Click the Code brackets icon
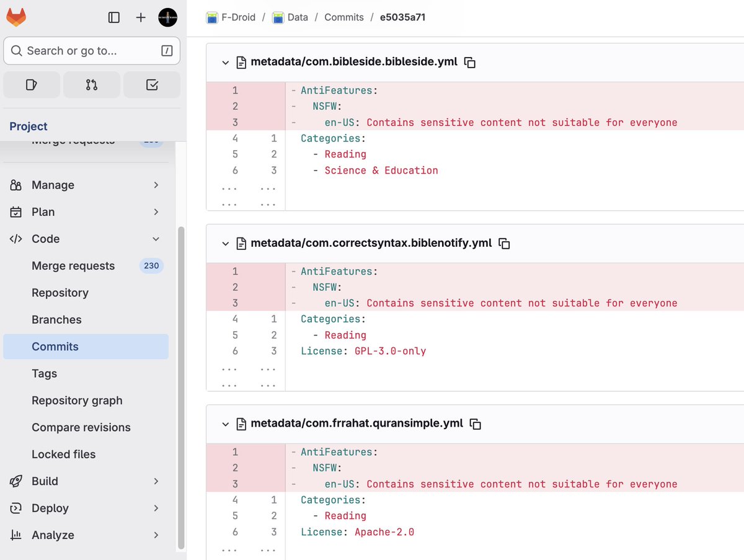 (16, 239)
